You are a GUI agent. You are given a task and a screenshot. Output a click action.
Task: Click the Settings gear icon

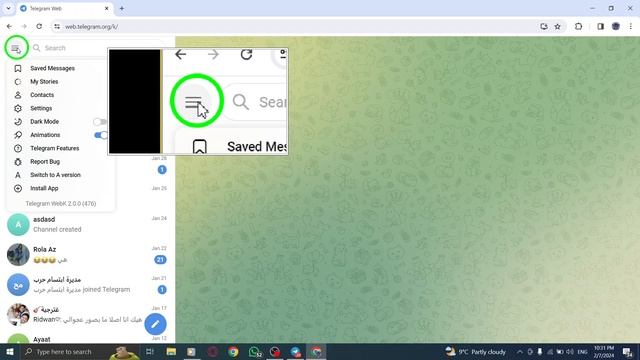point(18,108)
